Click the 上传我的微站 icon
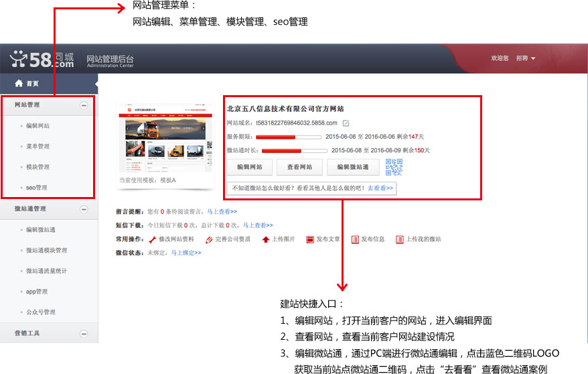The height and width of the screenshot is (374, 588). pos(400,239)
